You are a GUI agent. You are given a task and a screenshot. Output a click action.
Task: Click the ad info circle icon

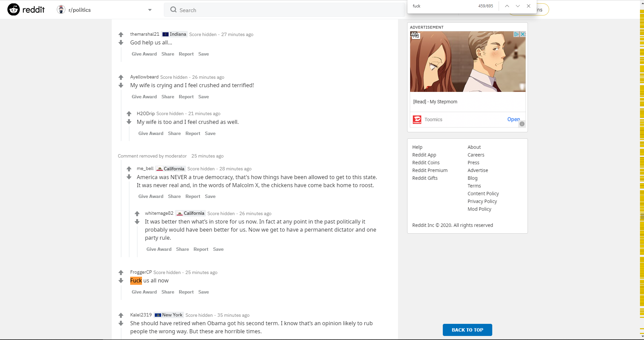pyautogui.click(x=522, y=124)
